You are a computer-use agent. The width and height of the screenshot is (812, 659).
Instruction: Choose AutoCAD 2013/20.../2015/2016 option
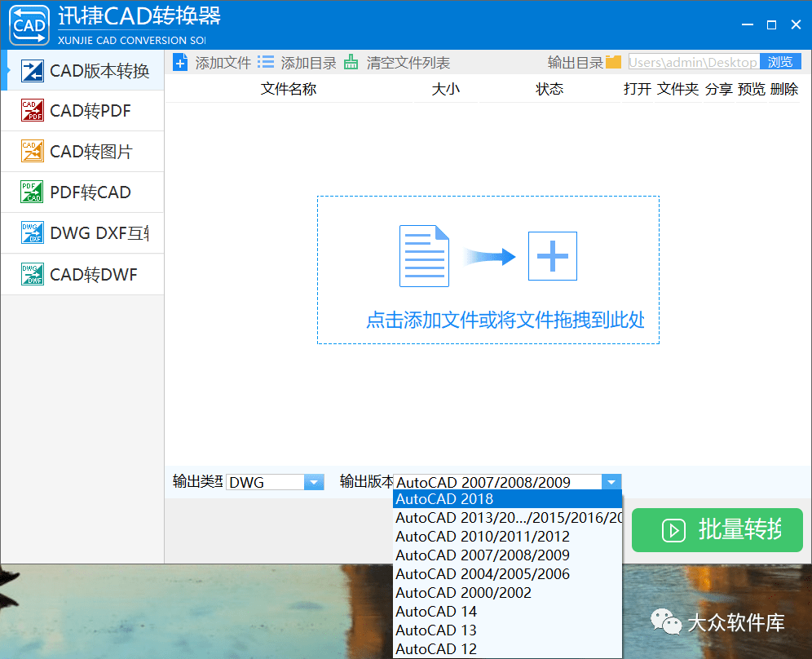click(x=507, y=518)
